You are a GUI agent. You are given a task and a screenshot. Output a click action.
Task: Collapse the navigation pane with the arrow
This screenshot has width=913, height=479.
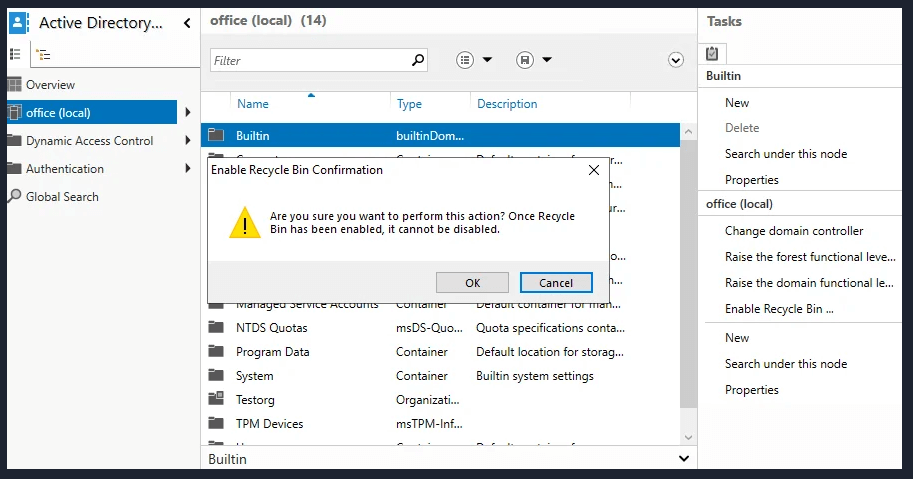(x=187, y=23)
